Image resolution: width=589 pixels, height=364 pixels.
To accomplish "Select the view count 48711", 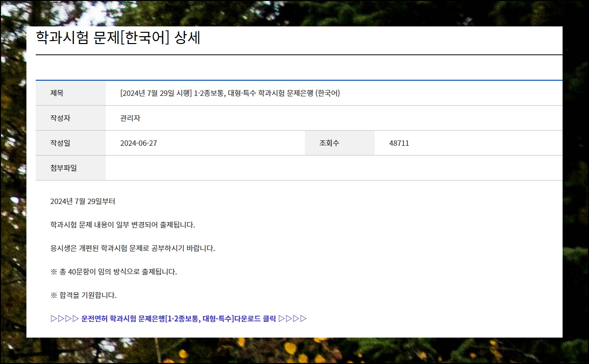I will [x=399, y=143].
